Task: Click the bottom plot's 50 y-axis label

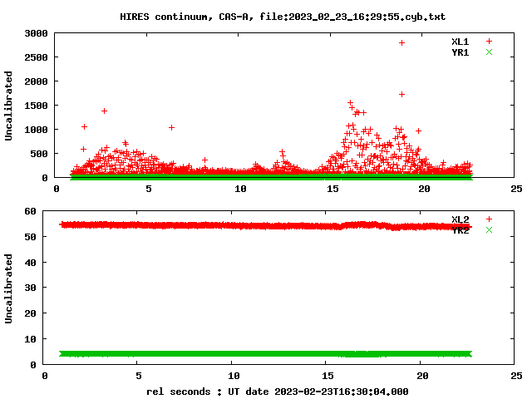Action: pos(30,237)
